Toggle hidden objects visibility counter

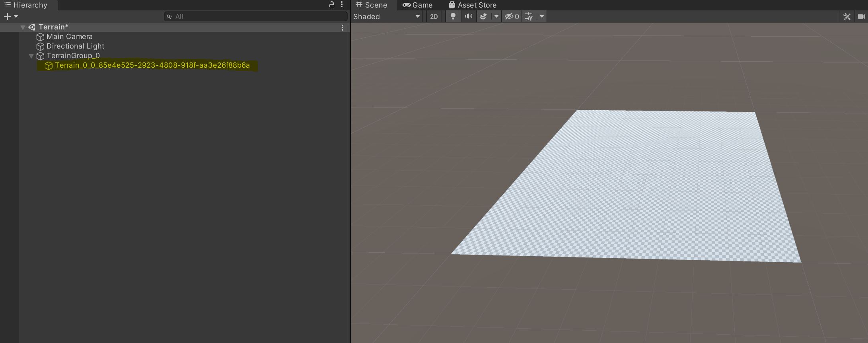(x=512, y=16)
